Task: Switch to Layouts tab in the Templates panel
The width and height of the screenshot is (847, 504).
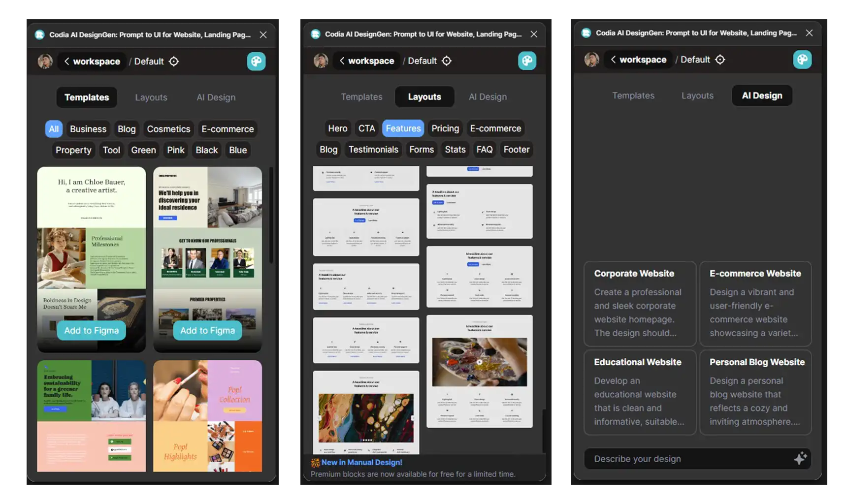Action: (151, 97)
